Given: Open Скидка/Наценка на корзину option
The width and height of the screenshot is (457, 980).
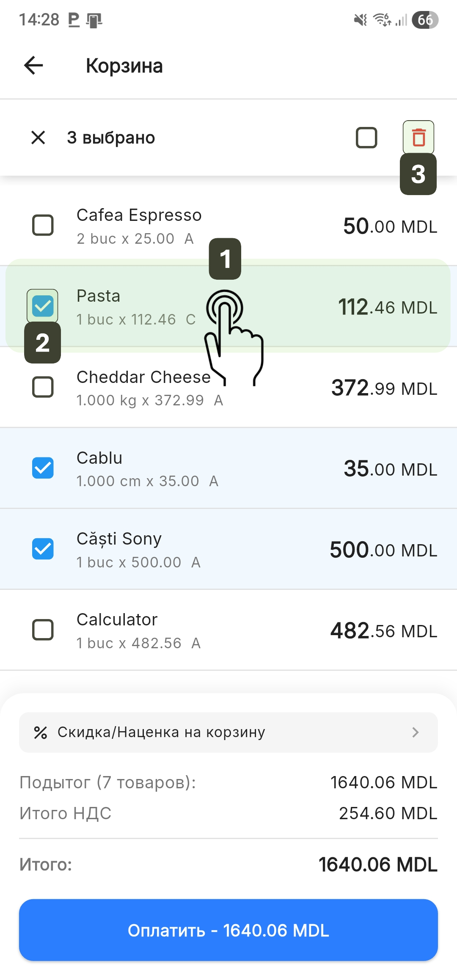Looking at the screenshot, I should pyautogui.click(x=161, y=732).
